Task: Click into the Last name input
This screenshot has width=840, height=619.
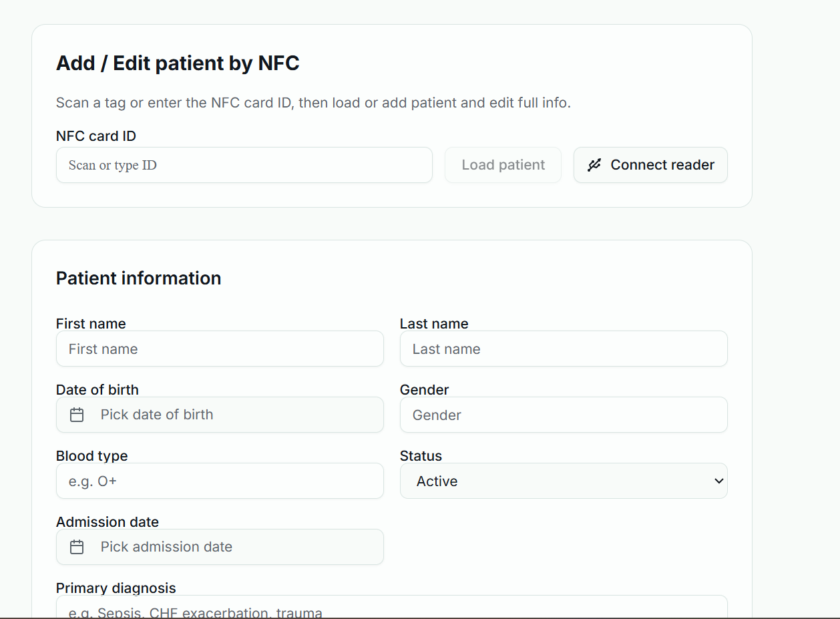Action: coord(563,349)
